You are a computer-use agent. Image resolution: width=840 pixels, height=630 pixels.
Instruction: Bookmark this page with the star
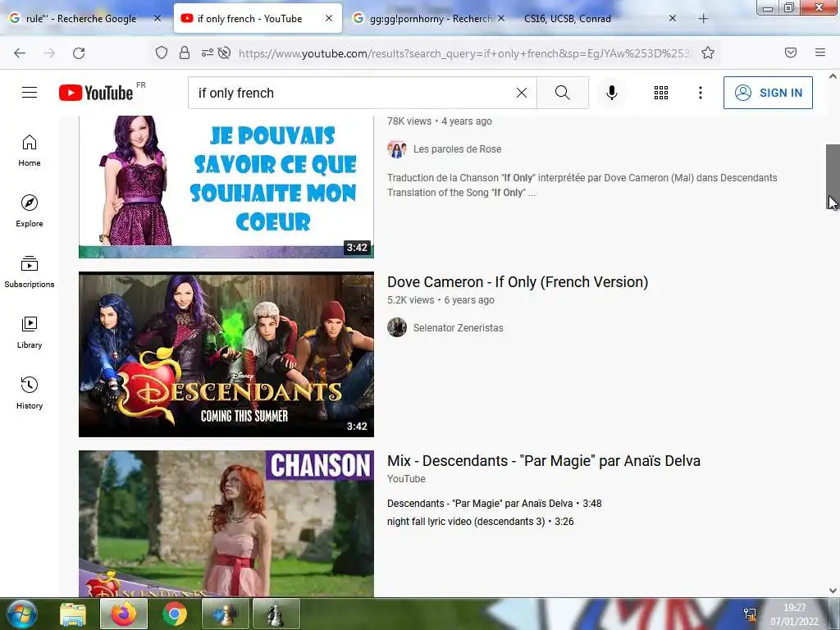tap(708, 52)
